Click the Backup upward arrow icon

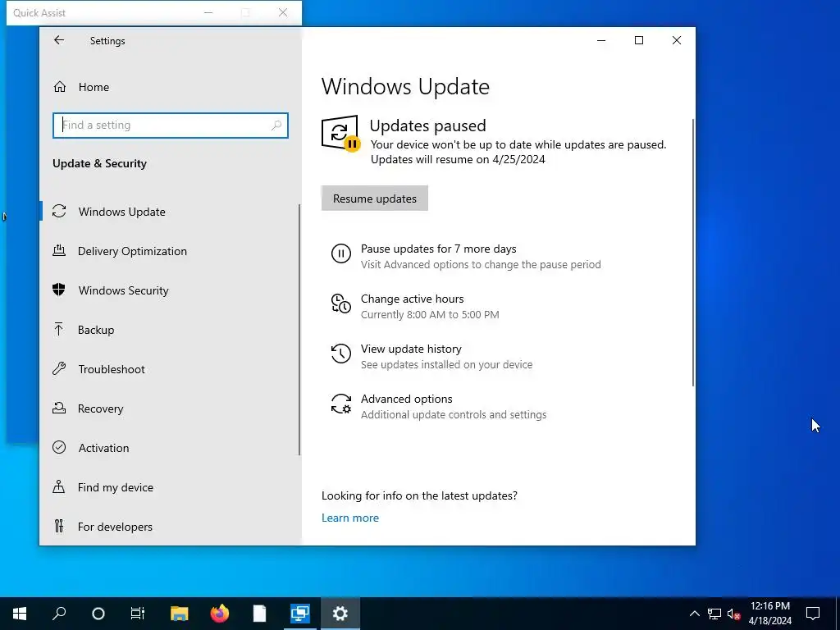pos(59,329)
